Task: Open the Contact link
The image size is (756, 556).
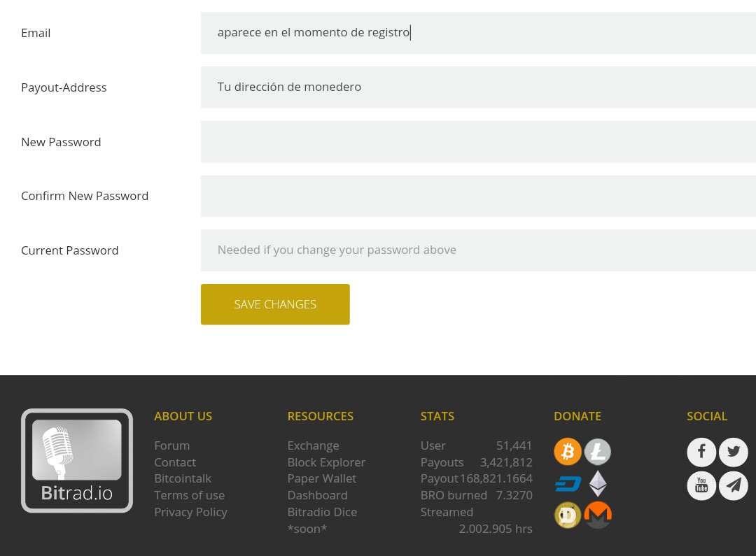Action: 175,462
